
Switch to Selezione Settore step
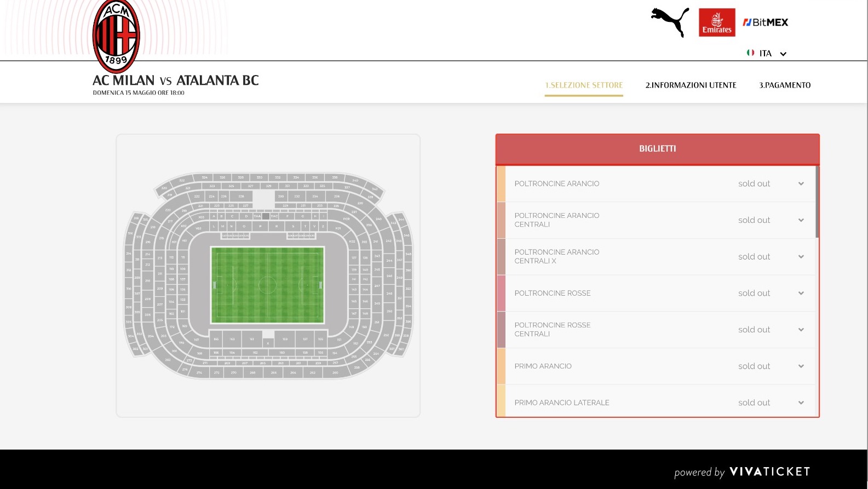click(584, 85)
